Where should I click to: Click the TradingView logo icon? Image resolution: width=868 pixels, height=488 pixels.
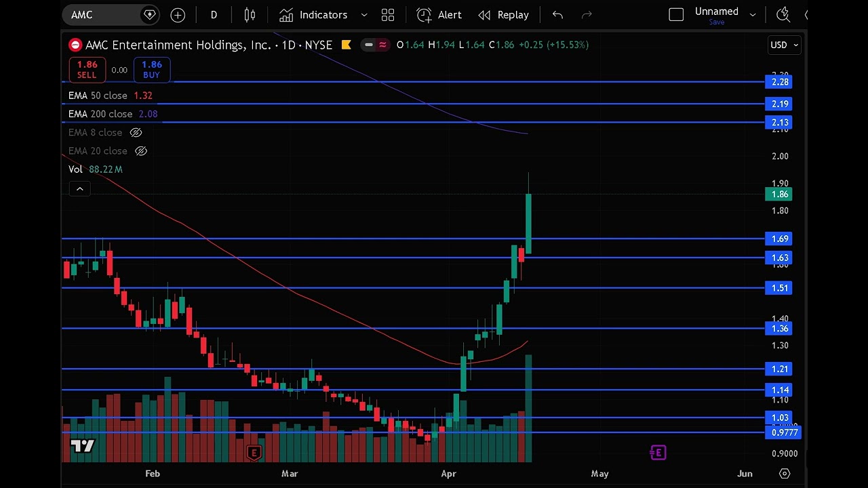tap(83, 446)
